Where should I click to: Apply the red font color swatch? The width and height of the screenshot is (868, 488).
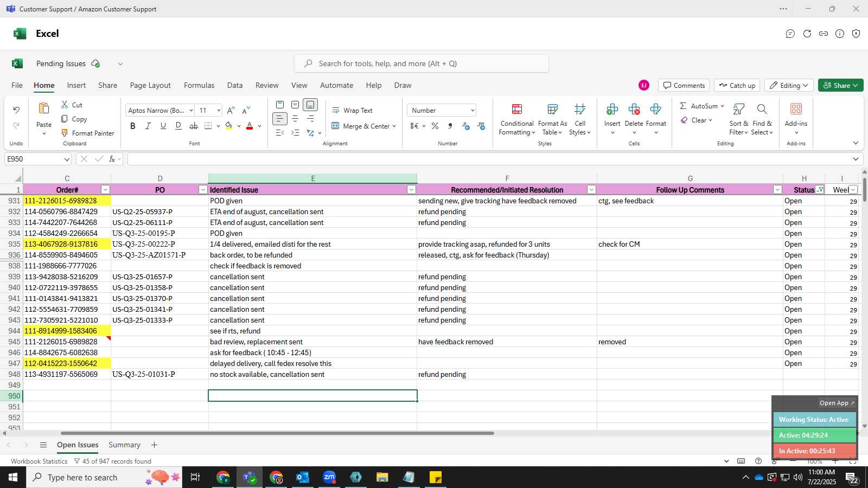[250, 126]
